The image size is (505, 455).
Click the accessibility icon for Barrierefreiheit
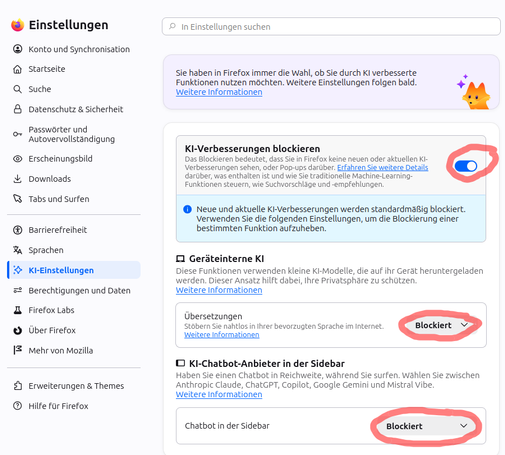point(18,230)
